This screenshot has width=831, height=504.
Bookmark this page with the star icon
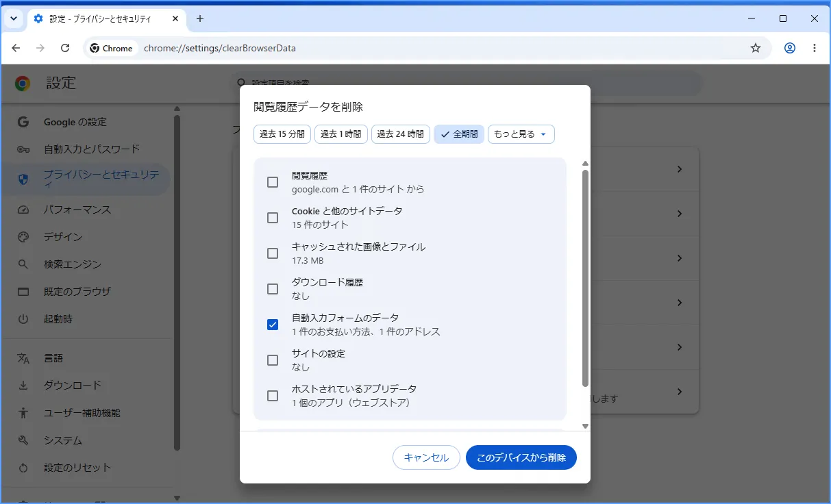point(756,48)
